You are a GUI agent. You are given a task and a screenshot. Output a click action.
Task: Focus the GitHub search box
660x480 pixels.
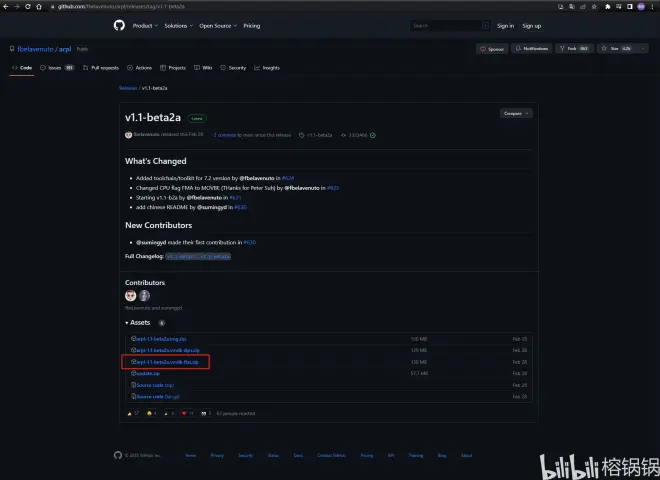450,26
